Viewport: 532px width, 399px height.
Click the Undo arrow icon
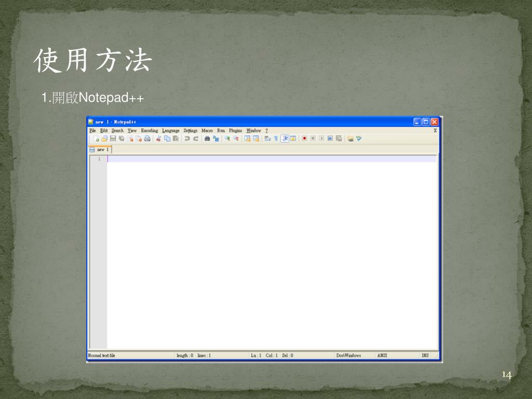click(187, 138)
